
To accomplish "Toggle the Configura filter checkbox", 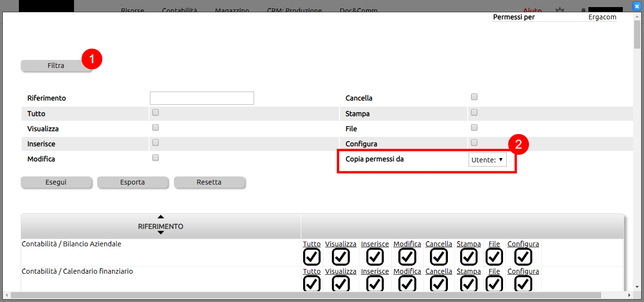I will (x=474, y=143).
